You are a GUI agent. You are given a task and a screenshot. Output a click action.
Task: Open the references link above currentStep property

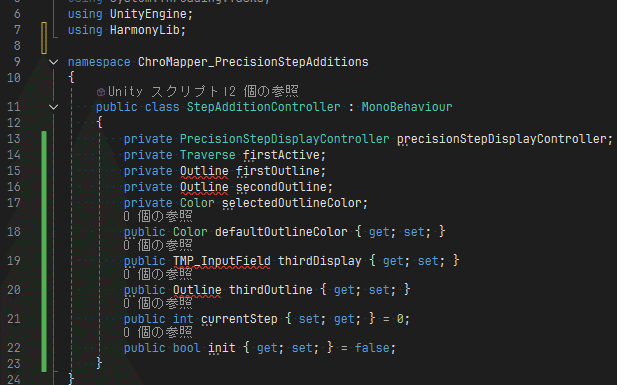pos(158,303)
